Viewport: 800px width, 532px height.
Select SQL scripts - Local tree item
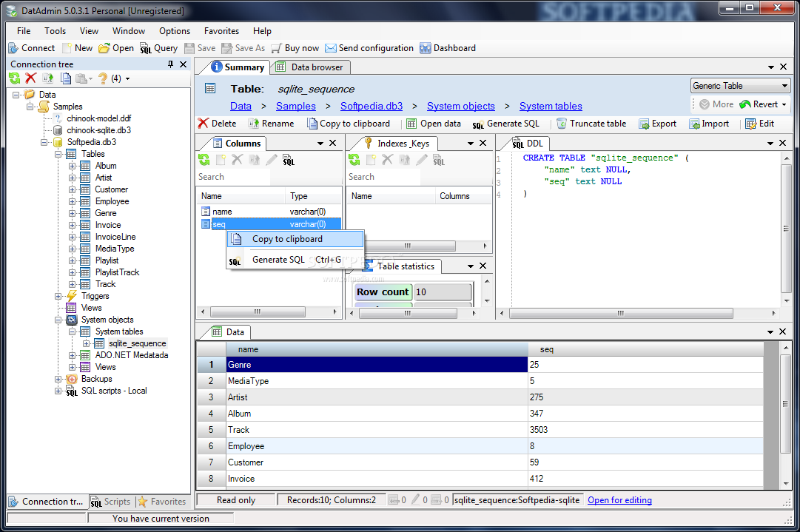click(x=114, y=391)
